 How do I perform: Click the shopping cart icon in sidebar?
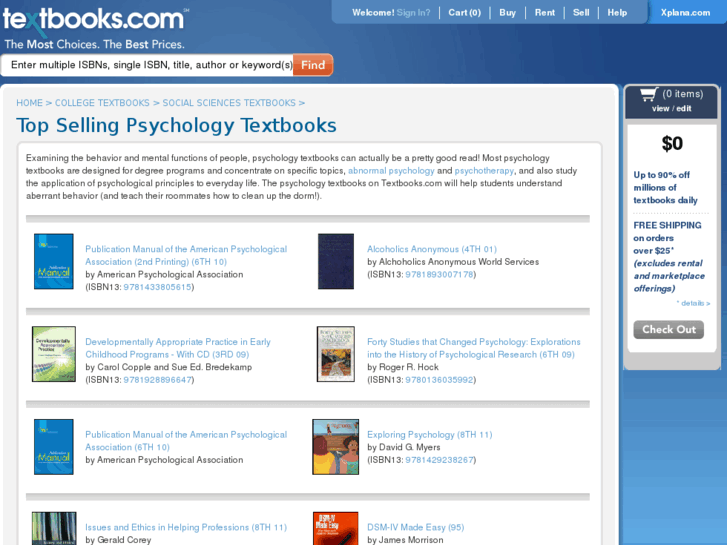(x=649, y=94)
